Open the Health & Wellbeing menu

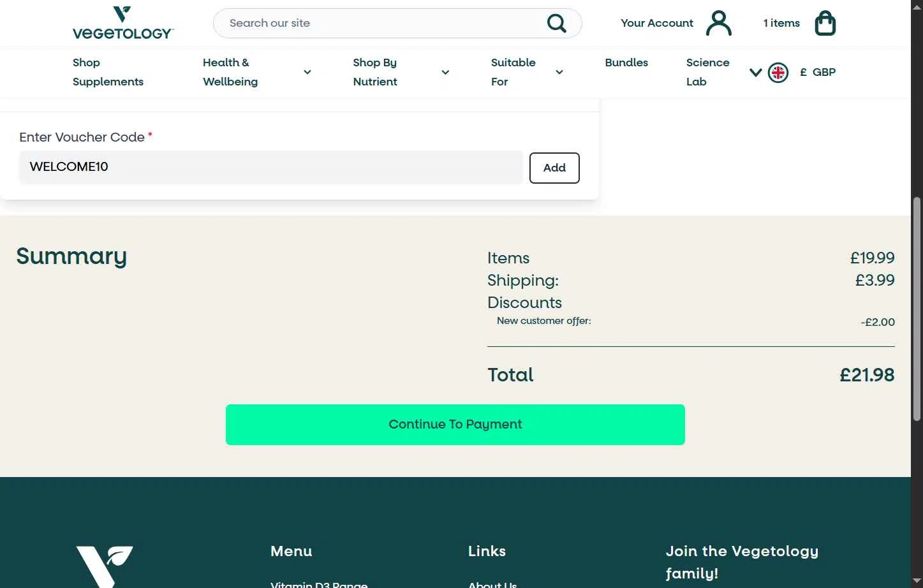tap(230, 72)
